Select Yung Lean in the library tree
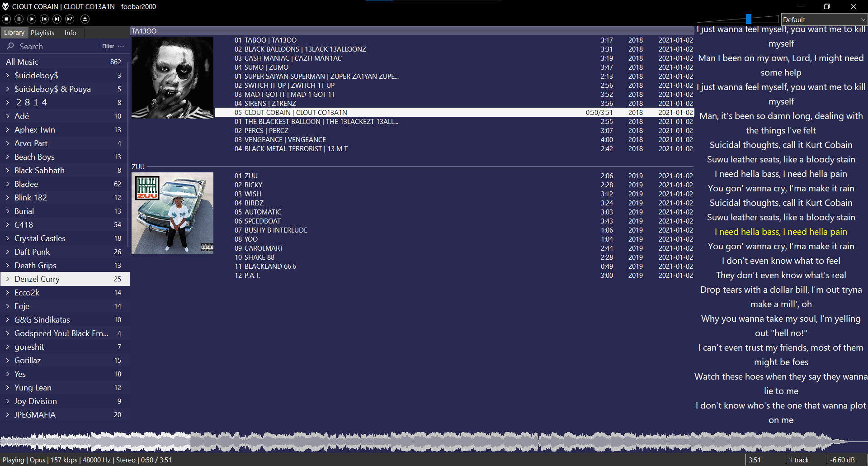 pyautogui.click(x=65, y=387)
